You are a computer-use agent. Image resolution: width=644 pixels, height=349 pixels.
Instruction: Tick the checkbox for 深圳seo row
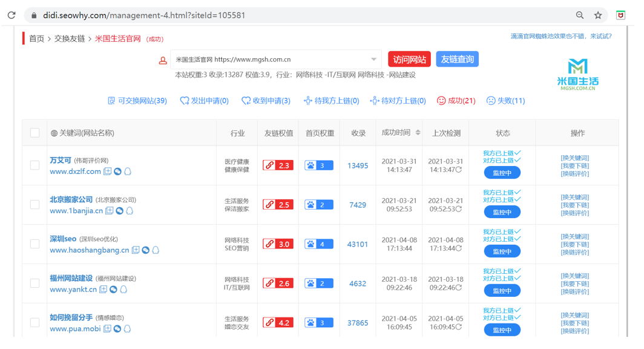pyautogui.click(x=35, y=244)
